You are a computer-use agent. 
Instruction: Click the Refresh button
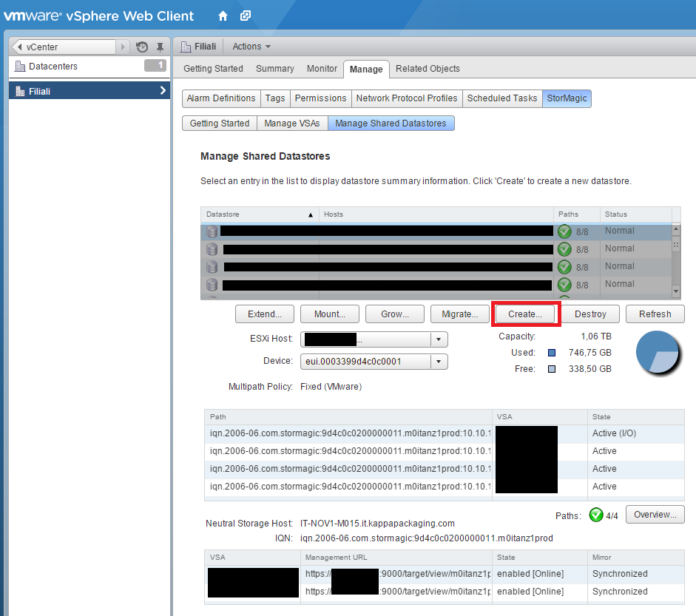click(655, 314)
